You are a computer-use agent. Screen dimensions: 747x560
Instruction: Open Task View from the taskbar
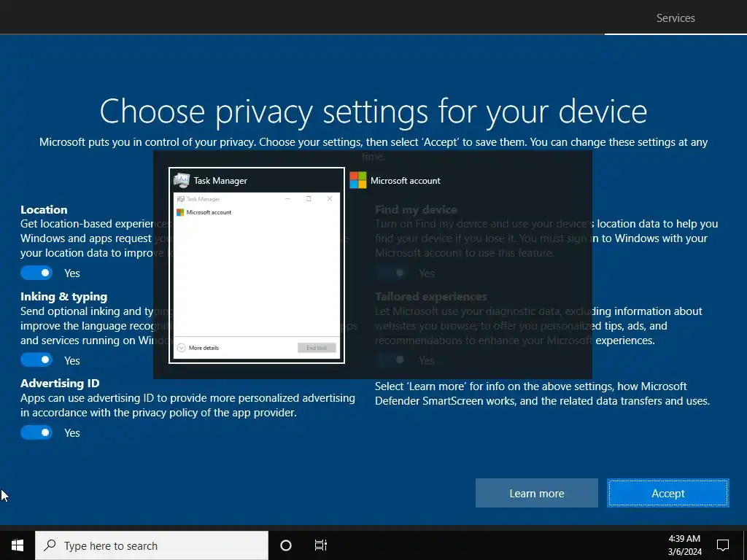pyautogui.click(x=321, y=545)
